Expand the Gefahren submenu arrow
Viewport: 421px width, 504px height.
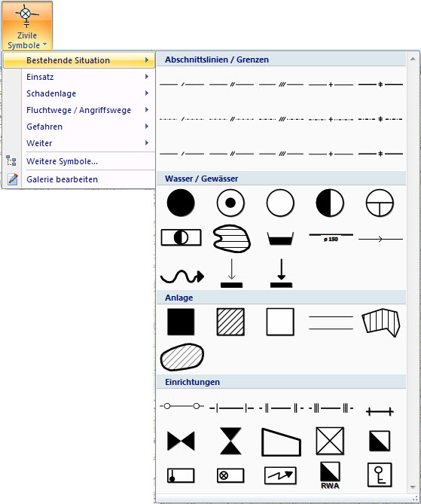pyautogui.click(x=147, y=127)
